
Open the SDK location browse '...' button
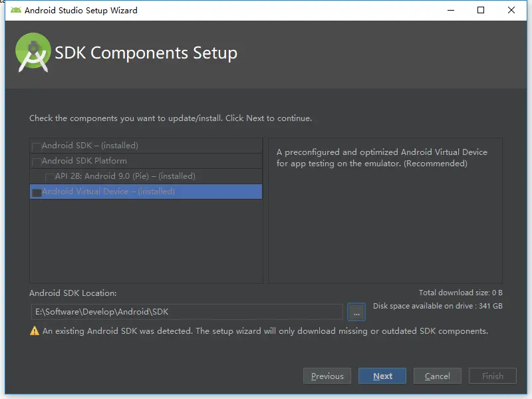tap(356, 312)
